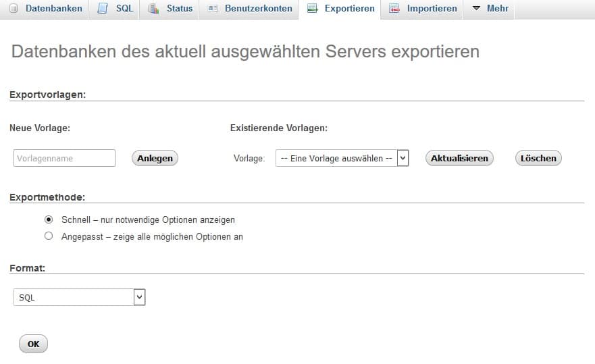Viewport: 595px width, 364px height.
Task: Click the Mehr downward triangle icon
Action: (x=476, y=9)
